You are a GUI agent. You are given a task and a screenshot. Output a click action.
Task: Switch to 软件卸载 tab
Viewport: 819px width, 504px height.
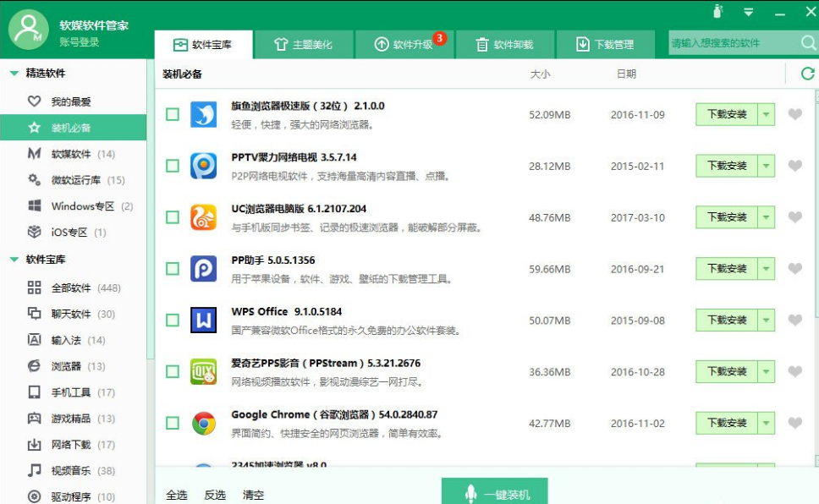(x=505, y=44)
